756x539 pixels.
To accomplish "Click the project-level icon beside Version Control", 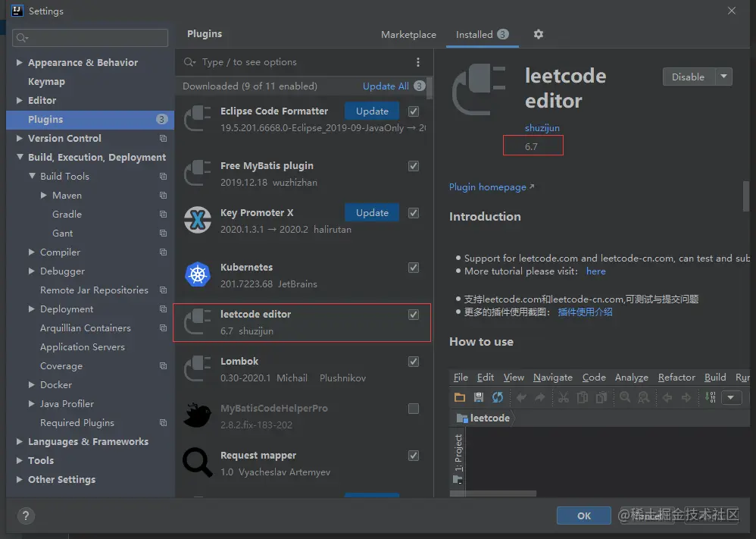I will tap(163, 139).
